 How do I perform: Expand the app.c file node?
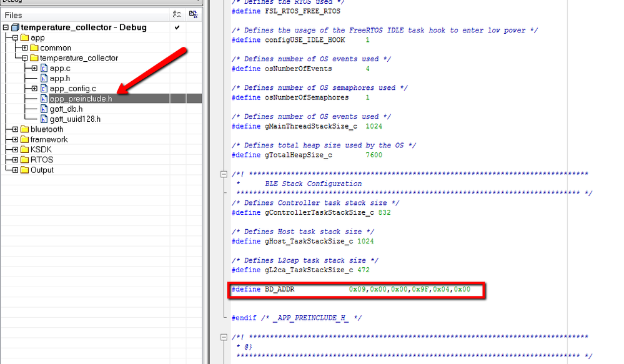click(34, 69)
